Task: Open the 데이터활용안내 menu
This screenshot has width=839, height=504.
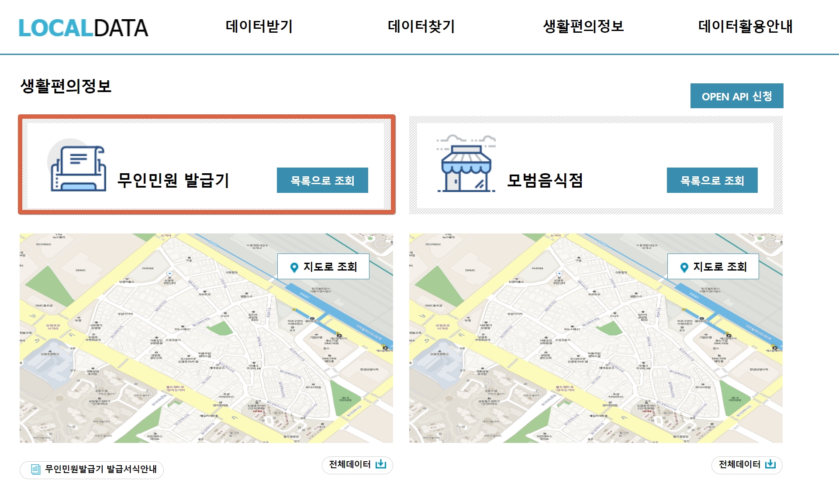Action: point(745,27)
